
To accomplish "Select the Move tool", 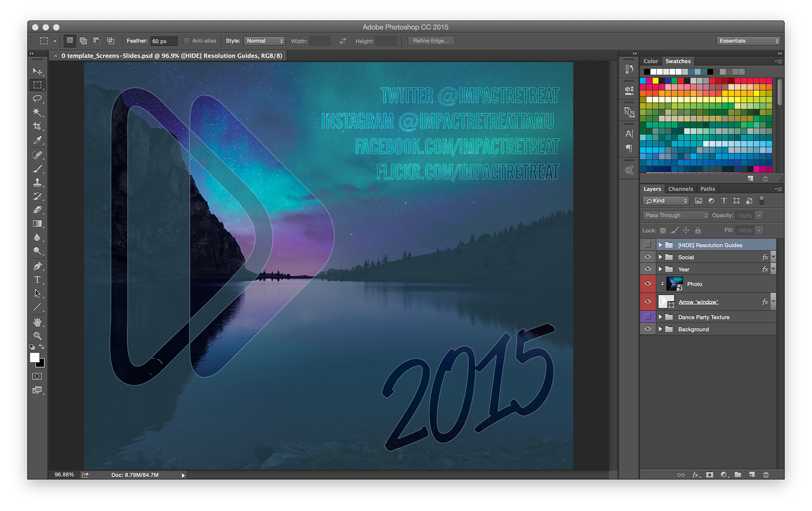I will [x=38, y=71].
